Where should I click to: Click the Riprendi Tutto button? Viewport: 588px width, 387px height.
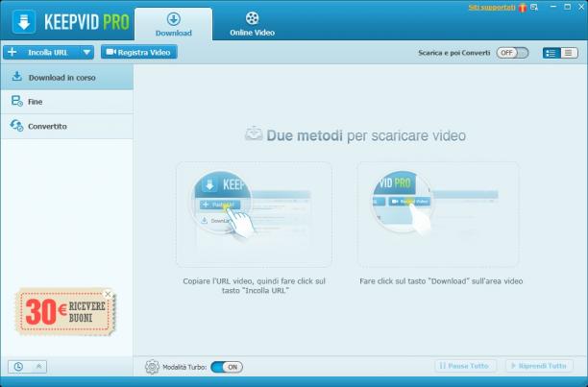coord(539,366)
